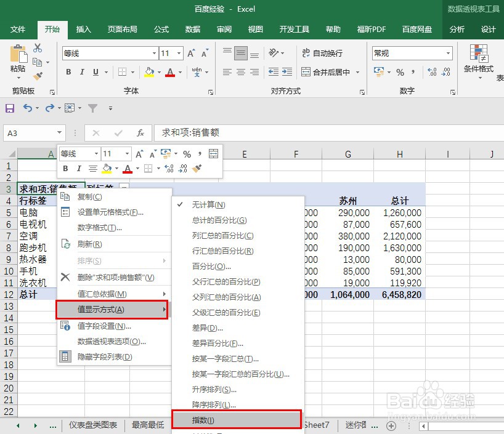Open 值字段设置(N)... dialog

(114, 326)
